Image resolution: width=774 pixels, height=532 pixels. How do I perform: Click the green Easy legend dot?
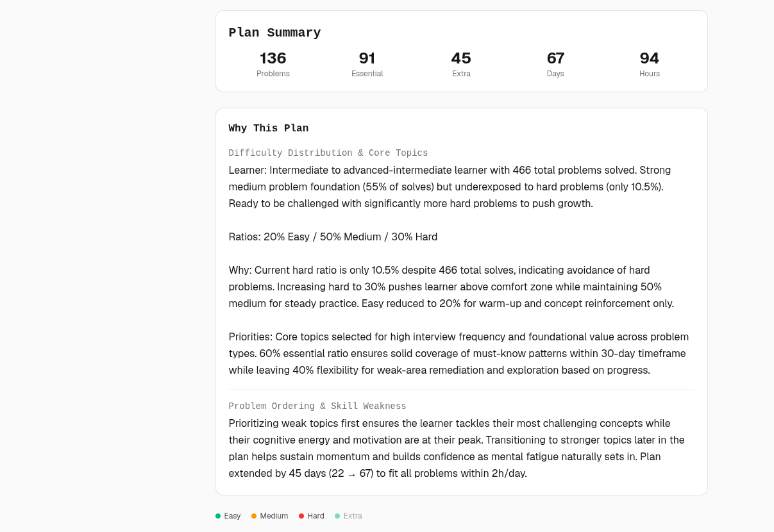click(x=218, y=516)
